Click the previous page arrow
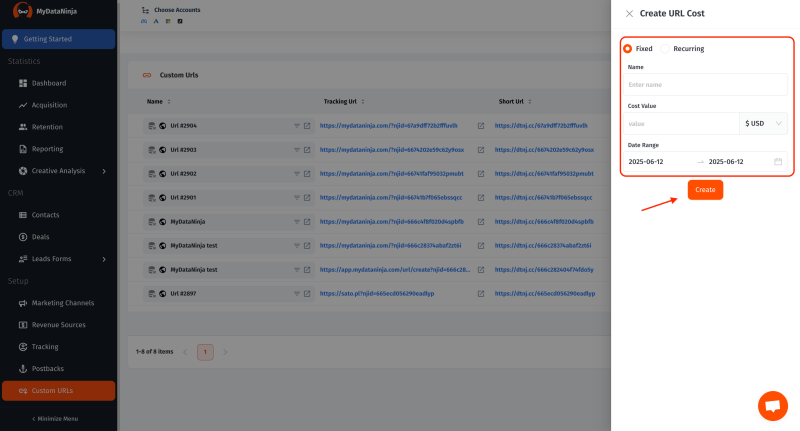This screenshot has width=800, height=431. [185, 352]
